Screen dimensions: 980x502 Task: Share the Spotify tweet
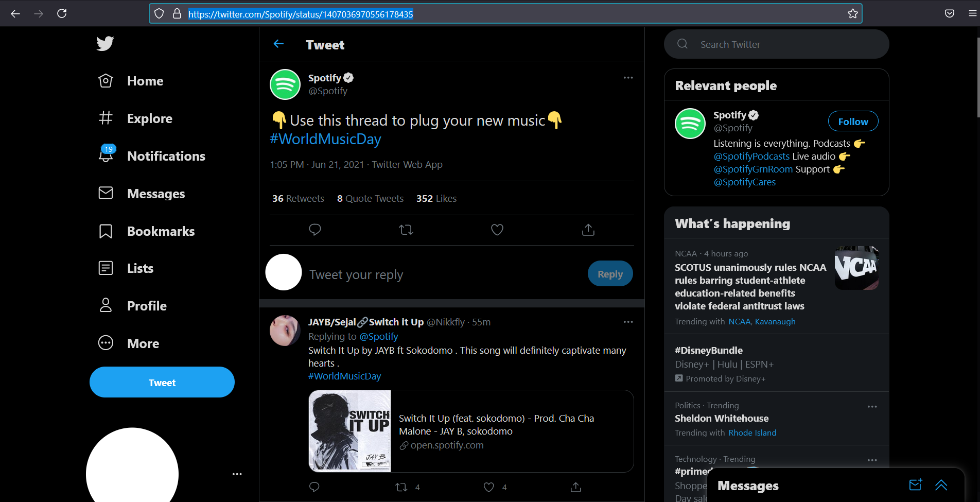(x=588, y=230)
